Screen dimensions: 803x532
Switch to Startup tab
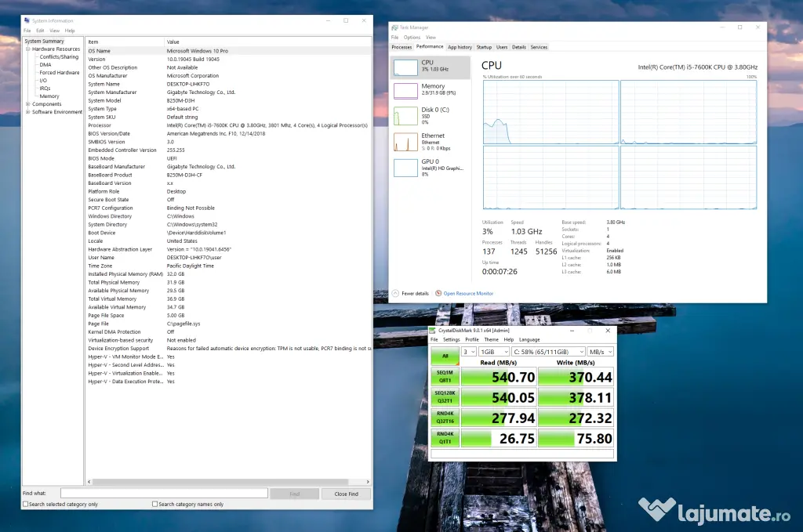click(x=484, y=47)
